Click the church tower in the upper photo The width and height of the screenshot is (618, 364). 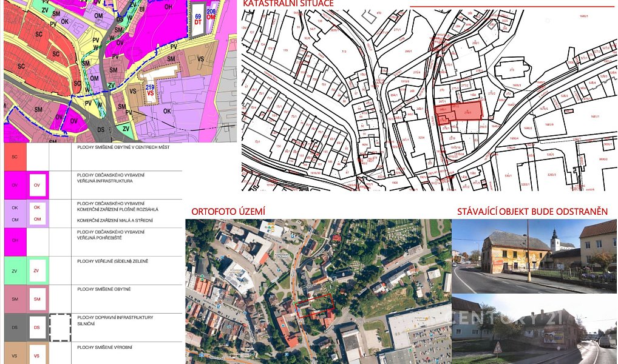point(555,240)
